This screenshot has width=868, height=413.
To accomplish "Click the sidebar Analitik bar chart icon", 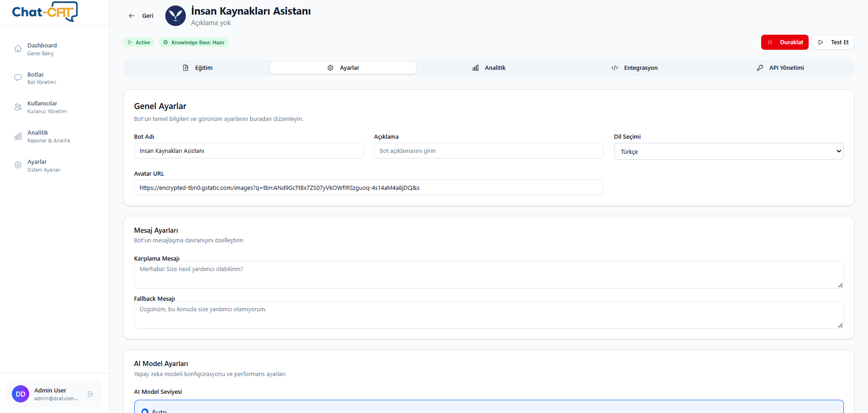I will pos(18,136).
